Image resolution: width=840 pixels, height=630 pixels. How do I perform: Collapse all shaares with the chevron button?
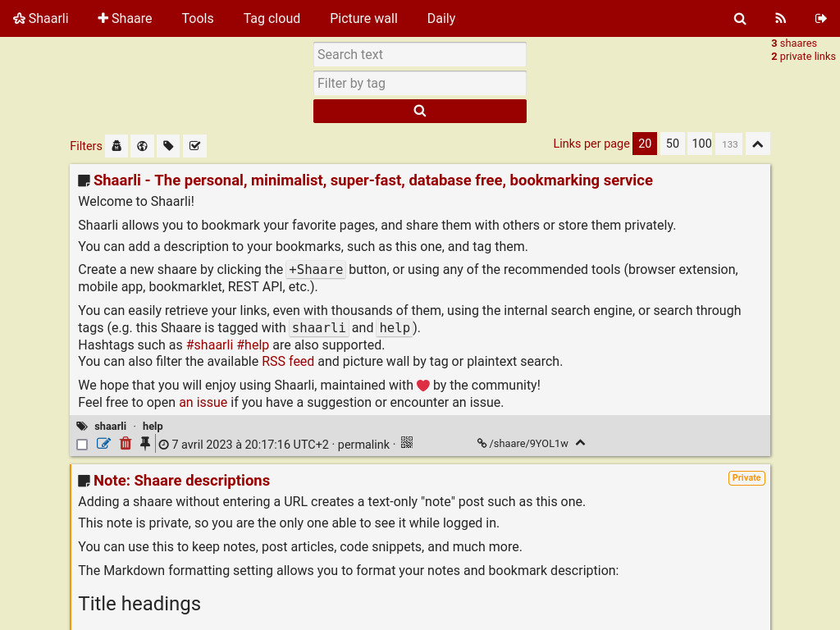[x=757, y=144]
